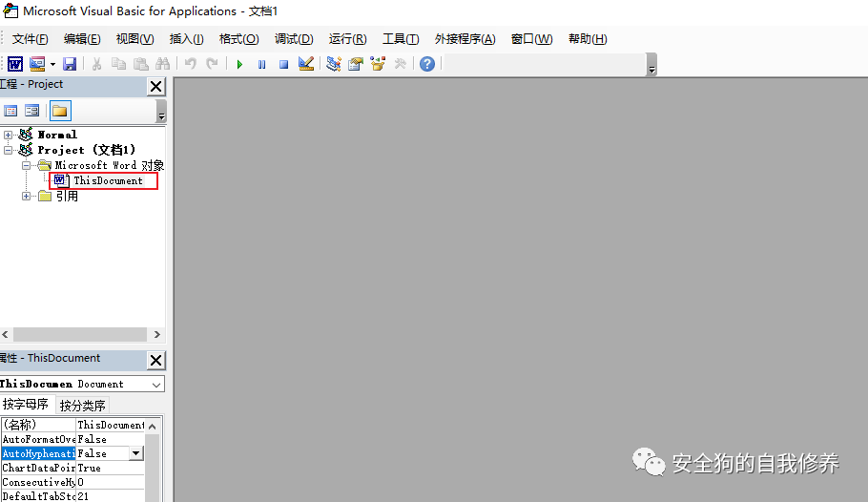Expand the Normal project node
868x502 pixels.
coord(8,135)
